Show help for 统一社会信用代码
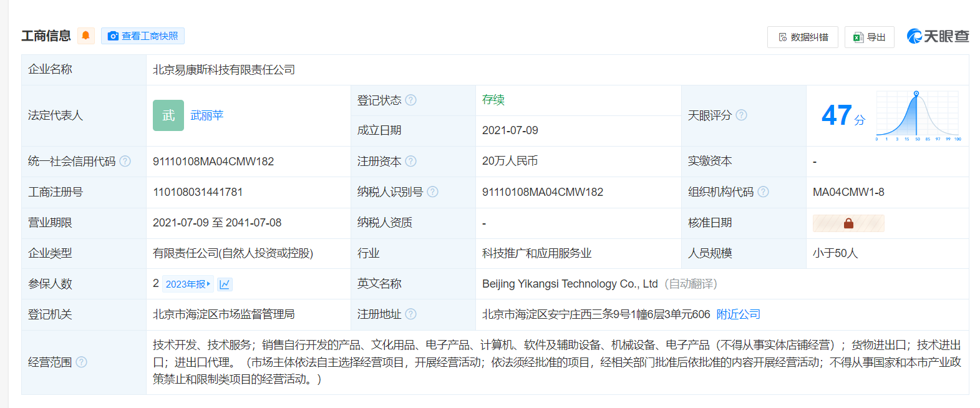Screen dimensions: 980x408 coord(125,161)
